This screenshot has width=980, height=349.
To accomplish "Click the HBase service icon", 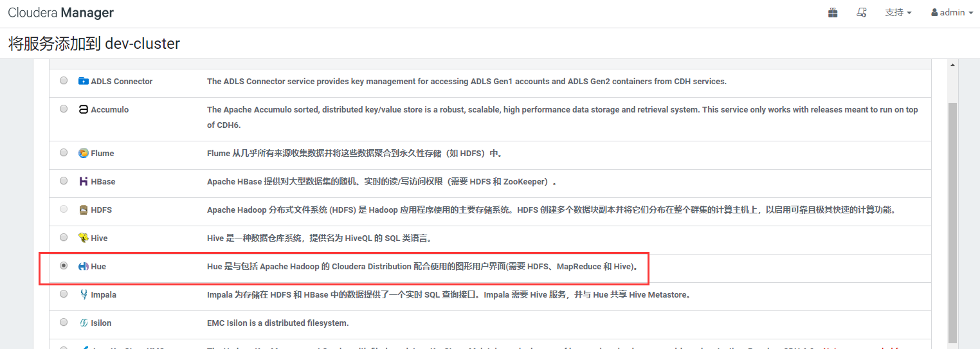I will pyautogui.click(x=84, y=181).
